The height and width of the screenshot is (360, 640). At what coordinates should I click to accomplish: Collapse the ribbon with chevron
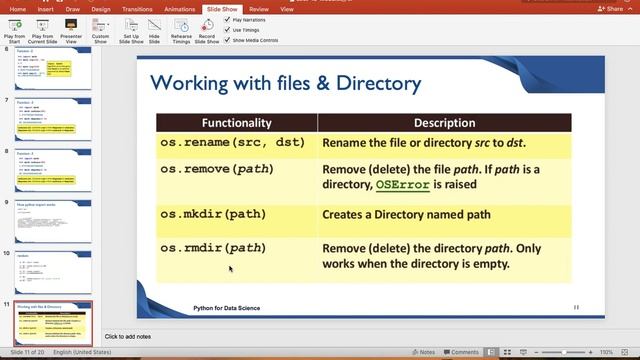(630, 9)
